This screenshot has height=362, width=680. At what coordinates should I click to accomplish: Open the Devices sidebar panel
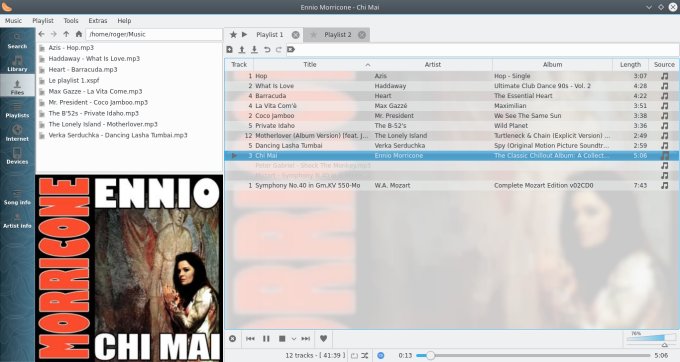(17, 156)
